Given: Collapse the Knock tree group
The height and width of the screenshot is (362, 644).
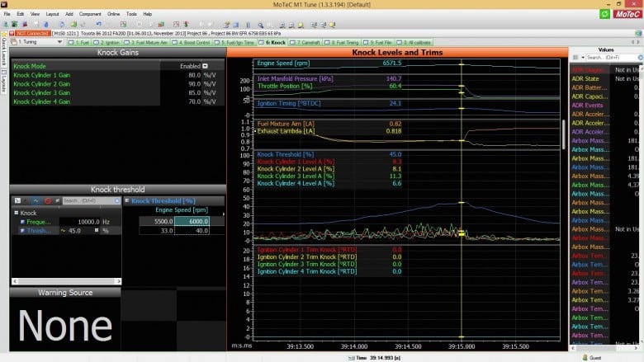Looking at the screenshot, I should [x=17, y=213].
